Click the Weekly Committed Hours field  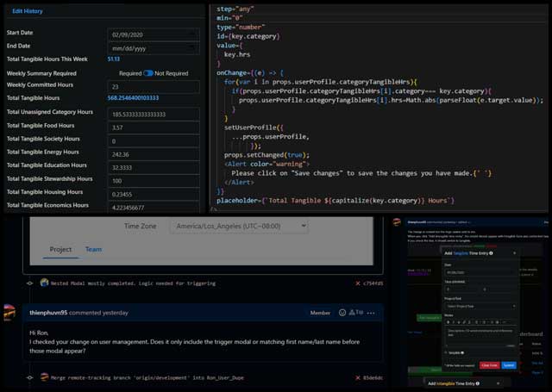pyautogui.click(x=154, y=87)
